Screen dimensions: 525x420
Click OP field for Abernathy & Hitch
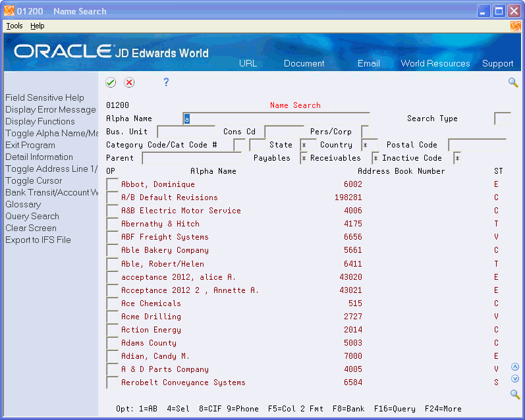(112, 224)
